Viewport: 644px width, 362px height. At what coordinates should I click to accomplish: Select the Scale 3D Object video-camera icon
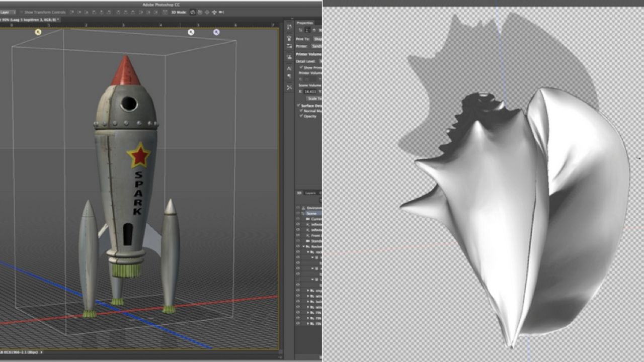[222, 12]
